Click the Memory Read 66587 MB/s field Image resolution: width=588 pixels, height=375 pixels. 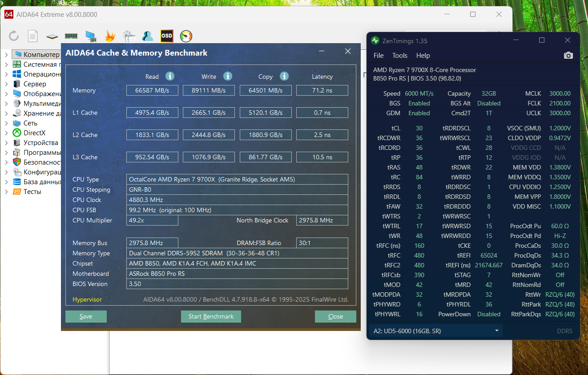pos(152,90)
